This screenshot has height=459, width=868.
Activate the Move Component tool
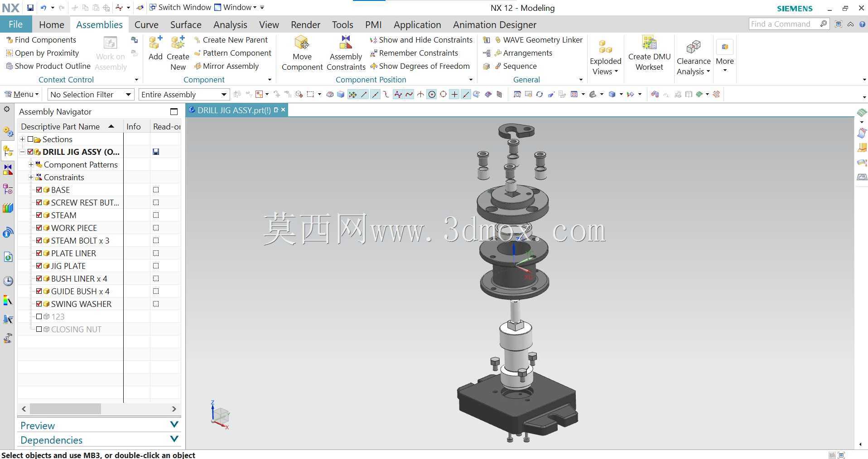coord(302,53)
